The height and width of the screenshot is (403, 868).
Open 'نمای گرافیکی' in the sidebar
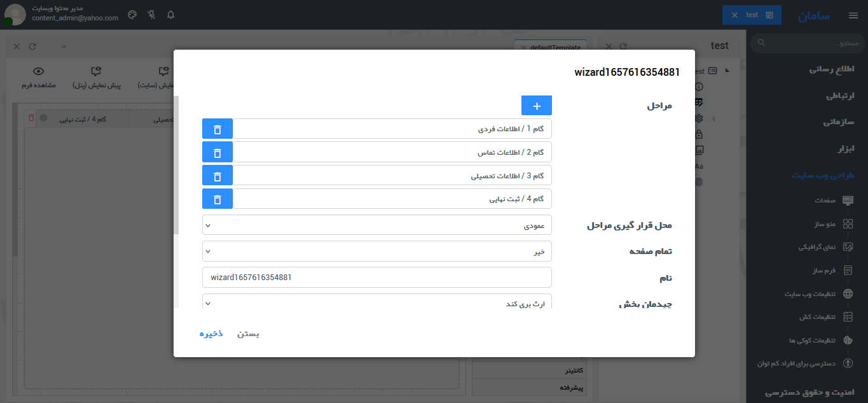pos(816,247)
